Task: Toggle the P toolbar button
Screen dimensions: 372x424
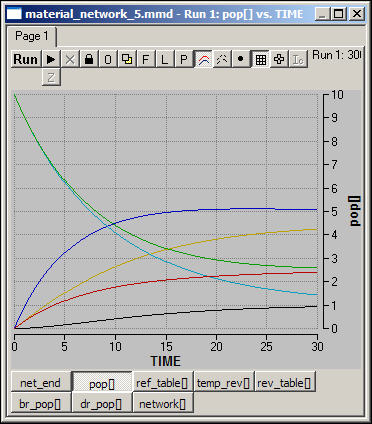Action: (184, 59)
